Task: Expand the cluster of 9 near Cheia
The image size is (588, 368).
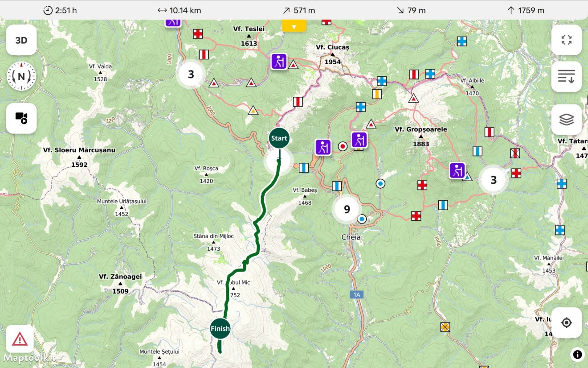Action: [347, 209]
